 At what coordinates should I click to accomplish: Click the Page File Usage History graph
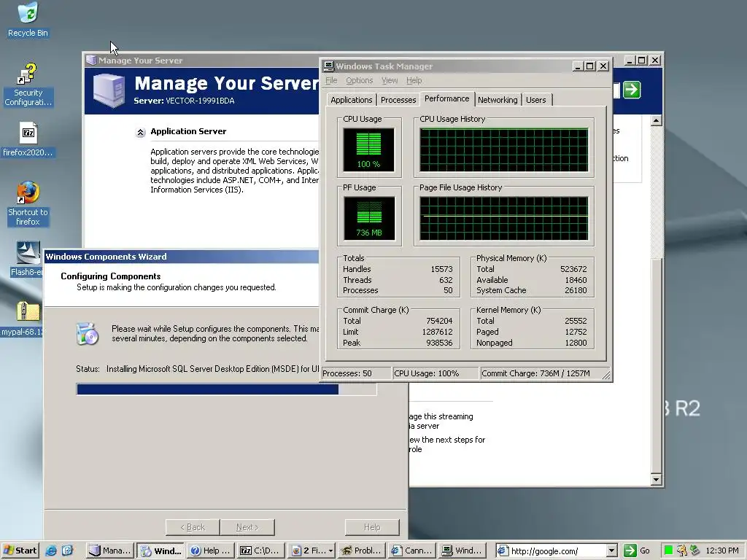point(503,218)
